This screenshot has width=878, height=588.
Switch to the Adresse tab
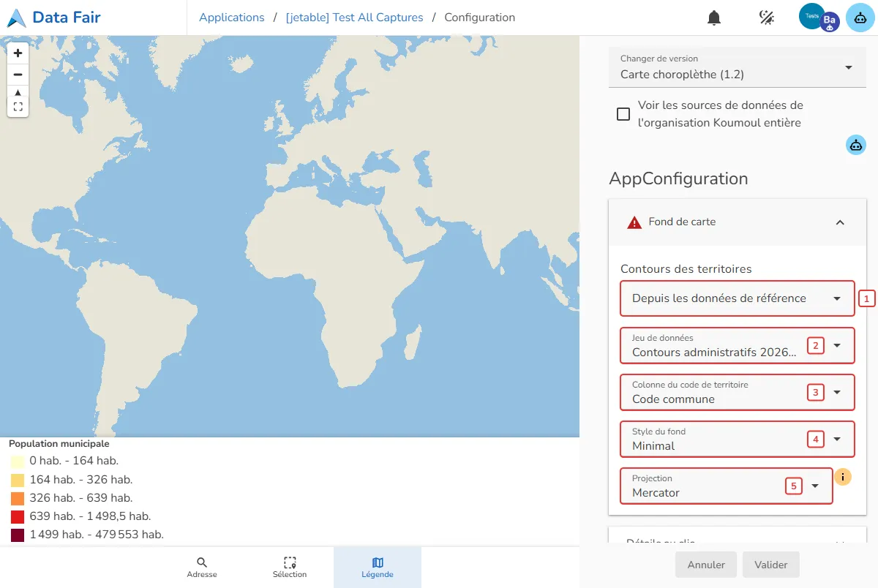pyautogui.click(x=202, y=568)
